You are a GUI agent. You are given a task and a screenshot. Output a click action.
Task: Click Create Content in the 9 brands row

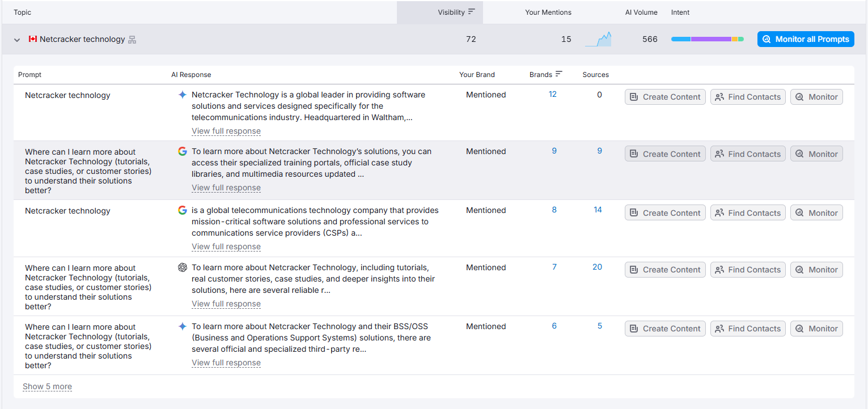[x=665, y=154]
